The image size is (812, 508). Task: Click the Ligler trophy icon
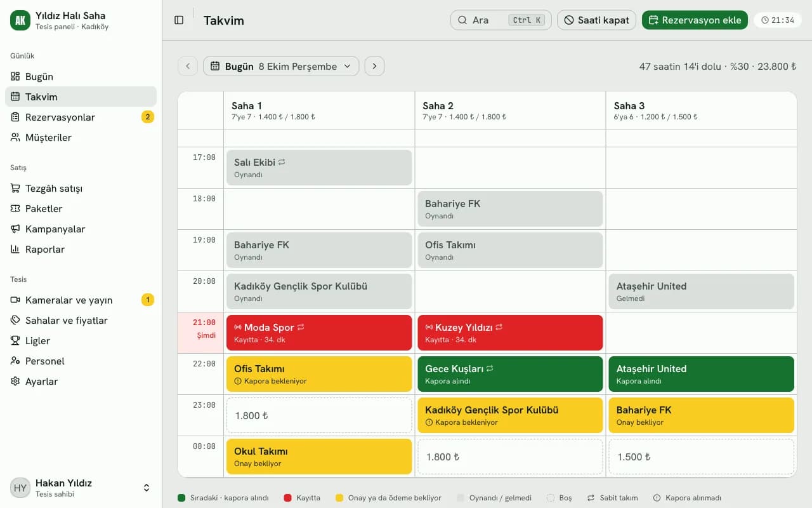click(x=15, y=340)
